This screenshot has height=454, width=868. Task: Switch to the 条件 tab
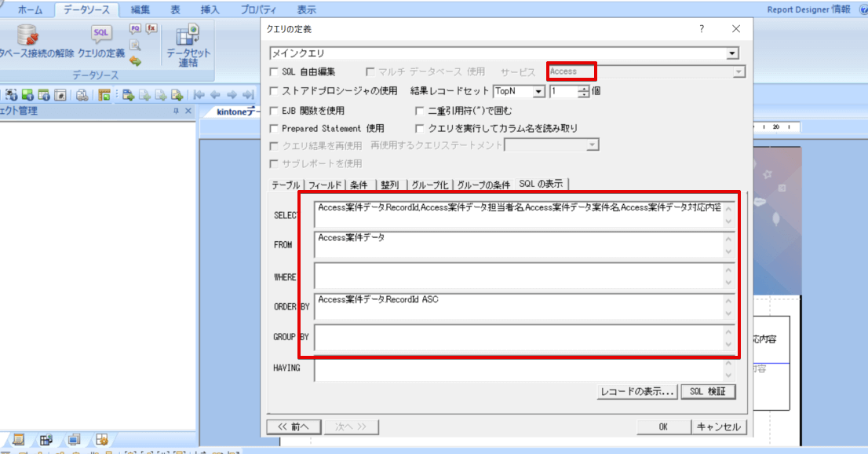(359, 185)
